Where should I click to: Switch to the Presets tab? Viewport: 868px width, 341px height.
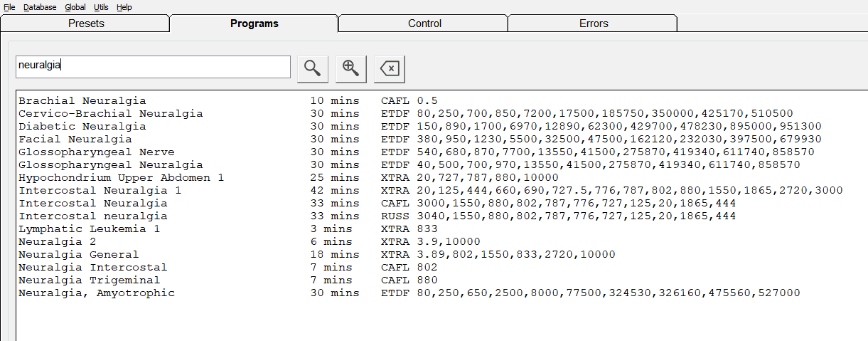click(86, 23)
